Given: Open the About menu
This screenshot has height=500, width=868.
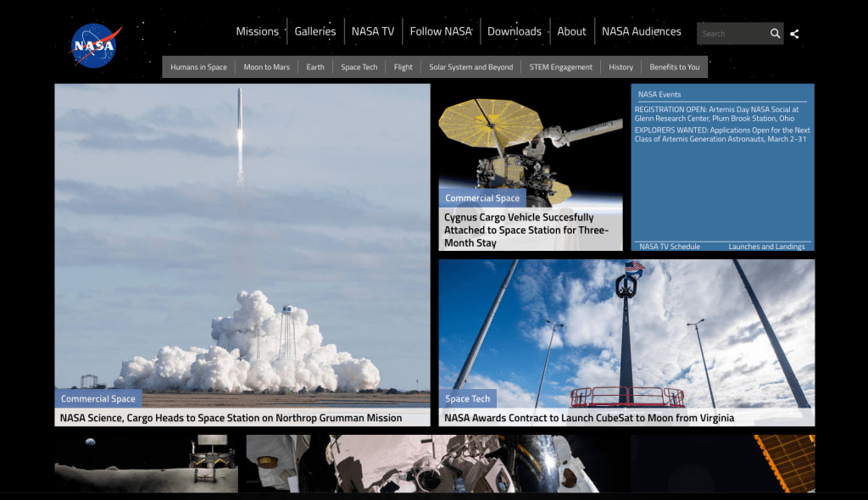Looking at the screenshot, I should [x=571, y=31].
